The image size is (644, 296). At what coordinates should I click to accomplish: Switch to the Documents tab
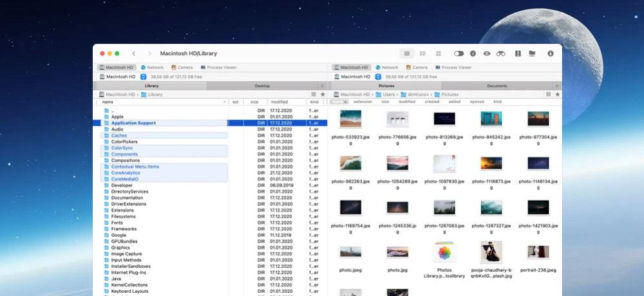click(497, 86)
